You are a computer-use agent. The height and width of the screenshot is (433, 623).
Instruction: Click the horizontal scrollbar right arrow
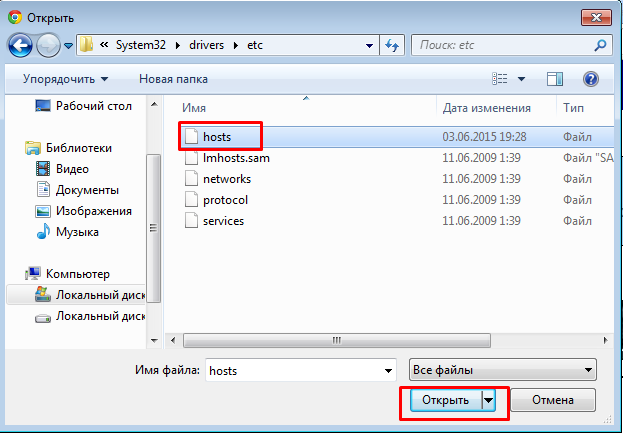point(606,340)
